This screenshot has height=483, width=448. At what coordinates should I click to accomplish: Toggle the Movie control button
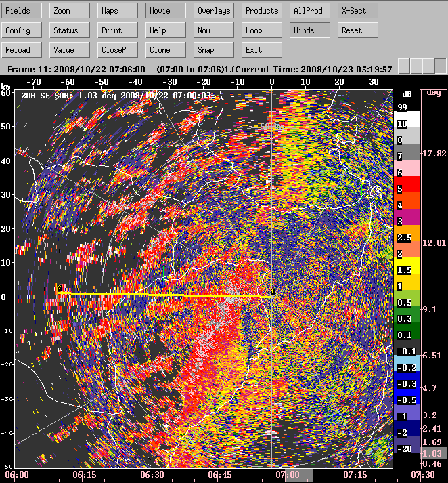pos(166,11)
